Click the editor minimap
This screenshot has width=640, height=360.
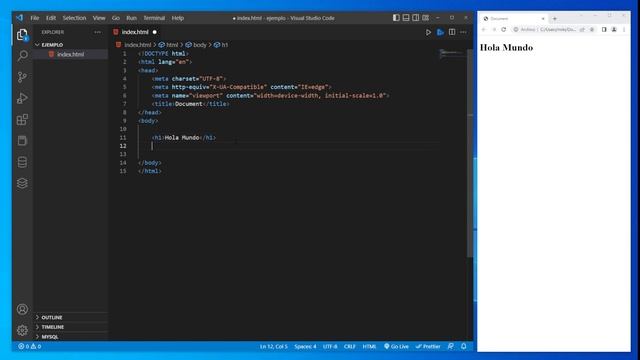[452, 53]
